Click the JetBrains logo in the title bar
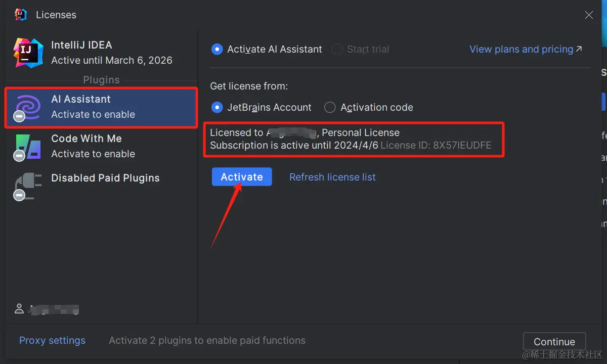Image resolution: width=607 pixels, height=364 pixels. 21,15
